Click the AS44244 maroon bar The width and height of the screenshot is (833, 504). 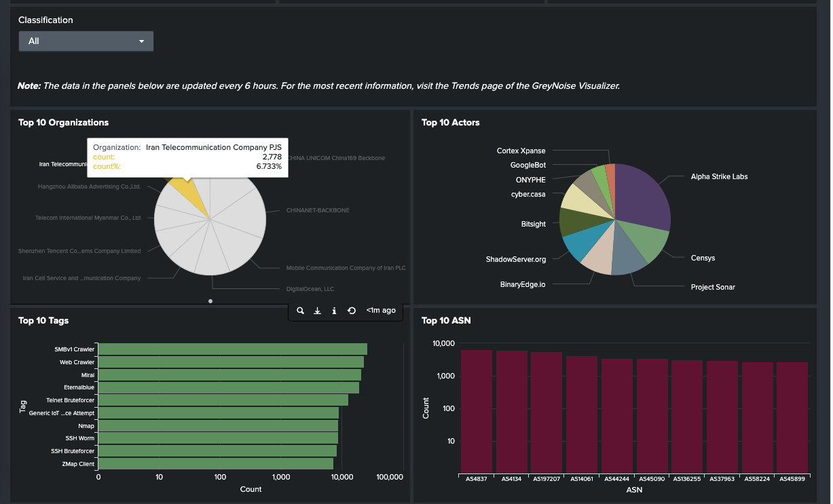[x=617, y=416]
